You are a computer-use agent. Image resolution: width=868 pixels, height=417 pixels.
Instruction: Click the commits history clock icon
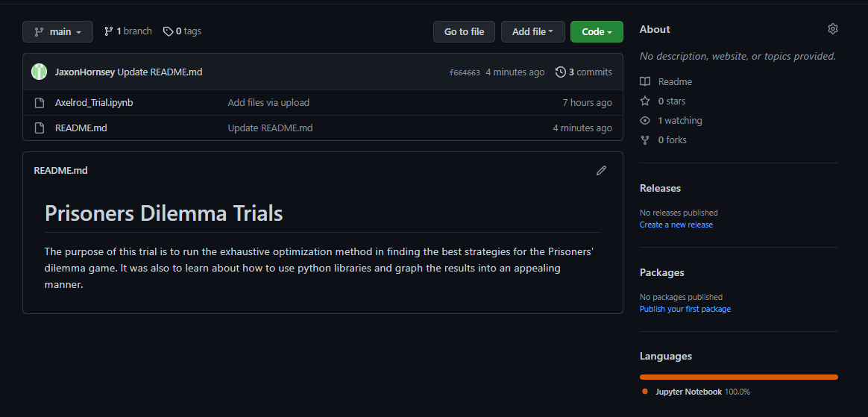(x=561, y=72)
